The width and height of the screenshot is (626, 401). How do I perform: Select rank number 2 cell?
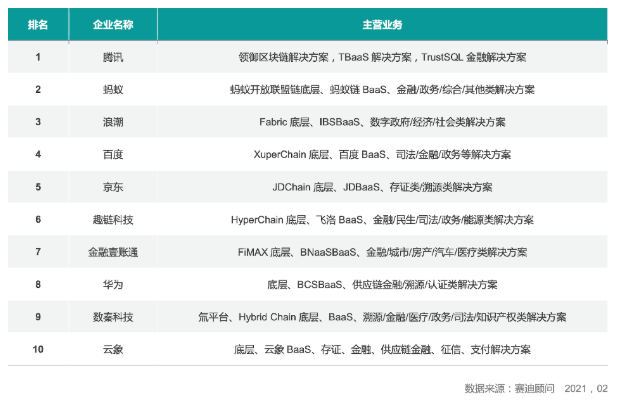point(38,89)
